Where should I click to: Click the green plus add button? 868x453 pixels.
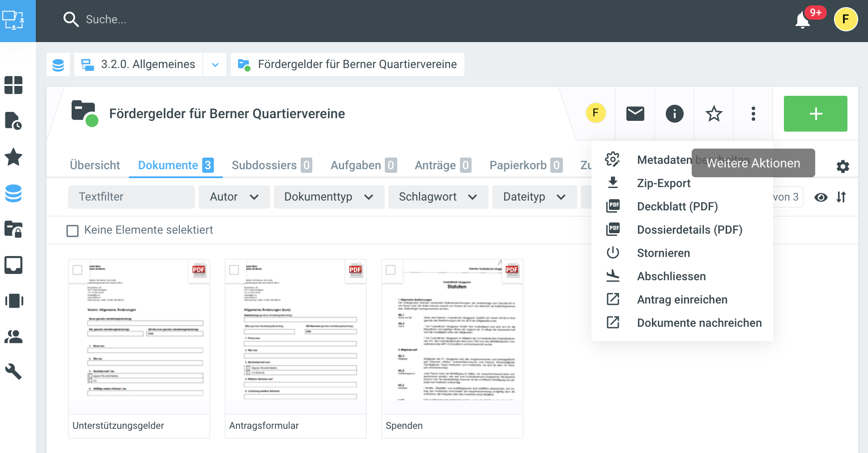coord(815,114)
